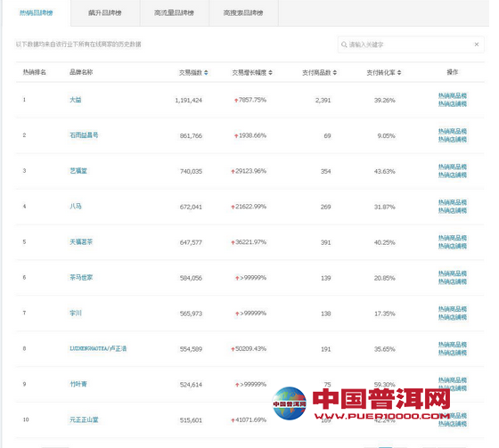Viewport: 499px width, 448px height.
Task: Sort by 支付转化率 using its sort arrows
Action: [x=399, y=73]
